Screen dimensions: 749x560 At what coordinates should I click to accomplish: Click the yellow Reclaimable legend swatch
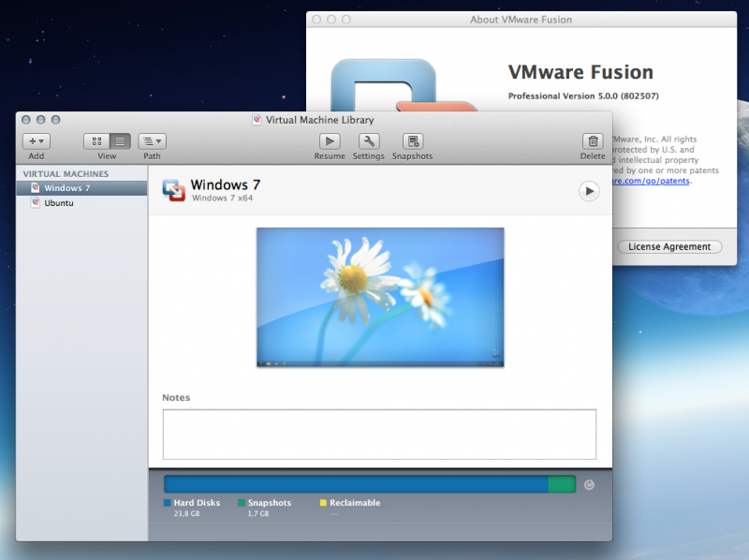pos(323,503)
